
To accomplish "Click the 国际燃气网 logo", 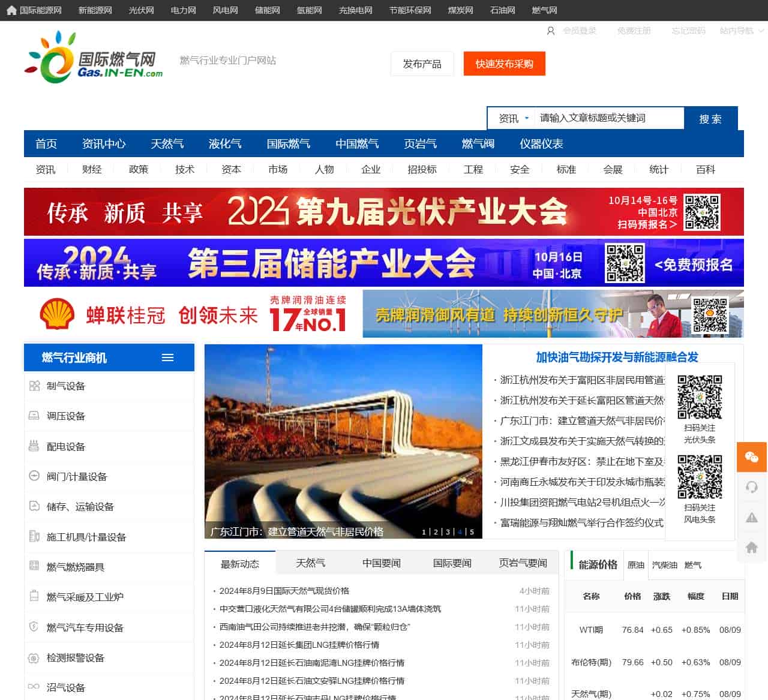I will tap(94, 58).
